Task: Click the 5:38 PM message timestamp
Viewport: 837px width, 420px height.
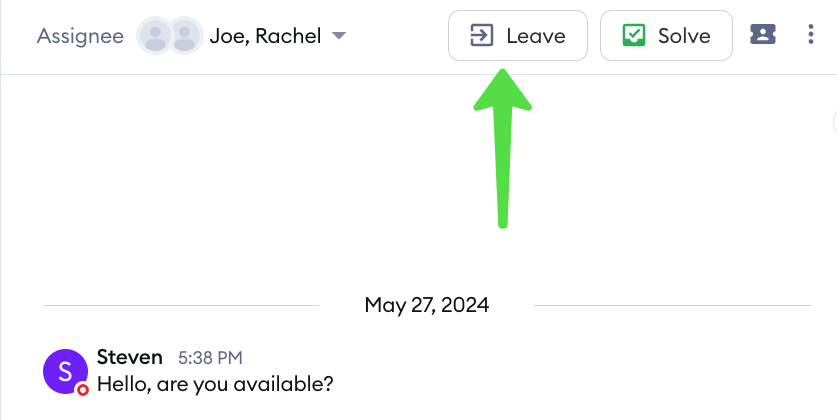Action: (x=210, y=358)
